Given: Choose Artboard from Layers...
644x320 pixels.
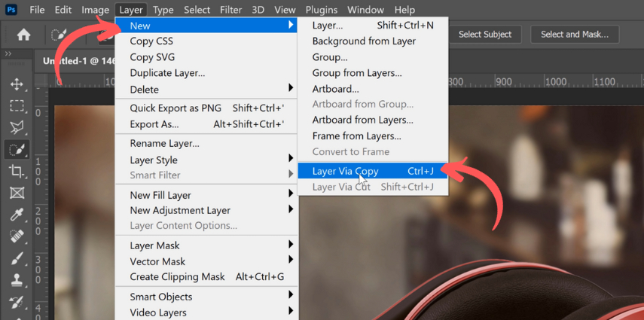Looking at the screenshot, I should point(373,120).
